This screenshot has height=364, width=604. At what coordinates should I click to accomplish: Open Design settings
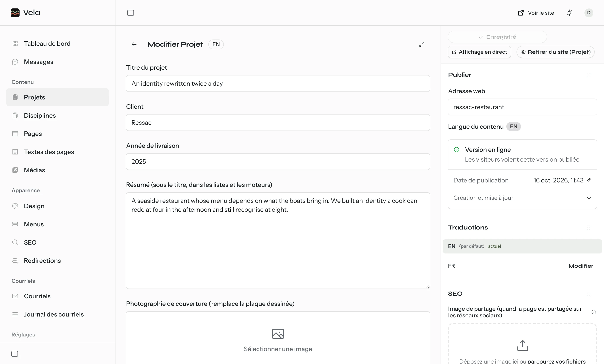pyautogui.click(x=57, y=206)
